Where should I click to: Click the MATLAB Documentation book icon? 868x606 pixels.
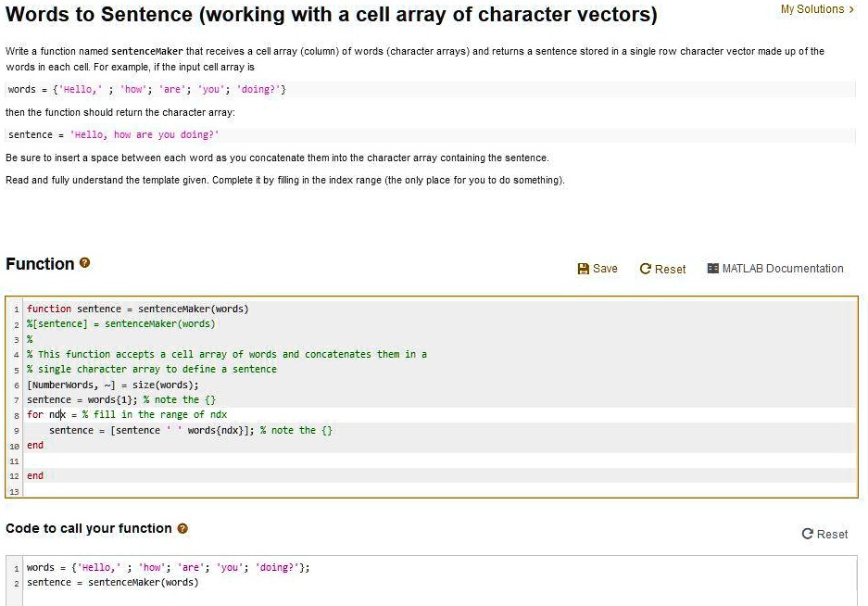tap(713, 268)
